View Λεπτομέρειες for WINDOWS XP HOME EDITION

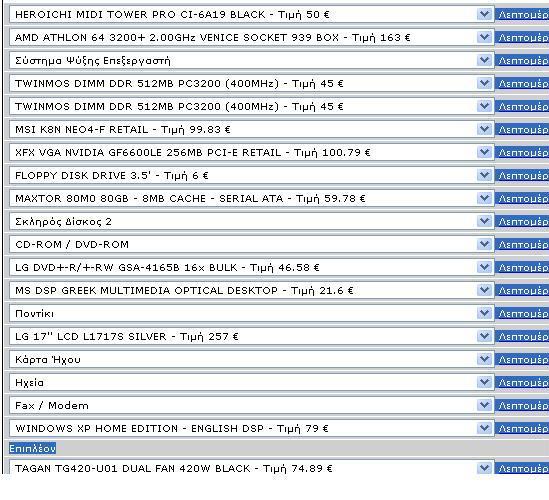(522, 429)
